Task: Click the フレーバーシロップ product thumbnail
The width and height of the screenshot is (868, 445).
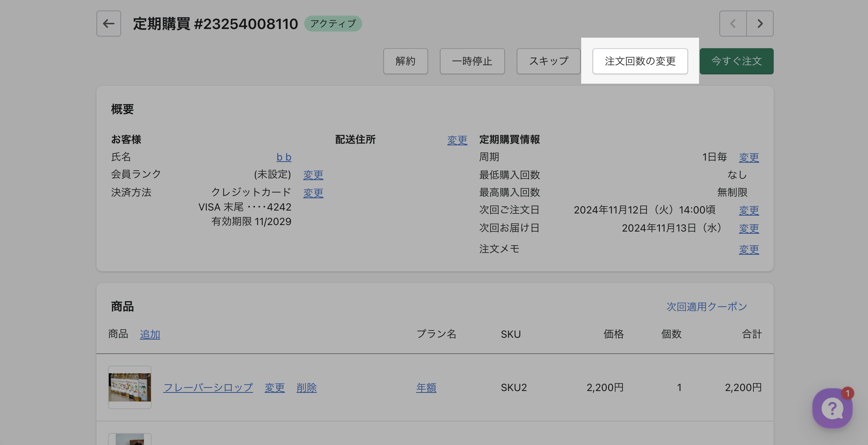Action: pyautogui.click(x=130, y=387)
